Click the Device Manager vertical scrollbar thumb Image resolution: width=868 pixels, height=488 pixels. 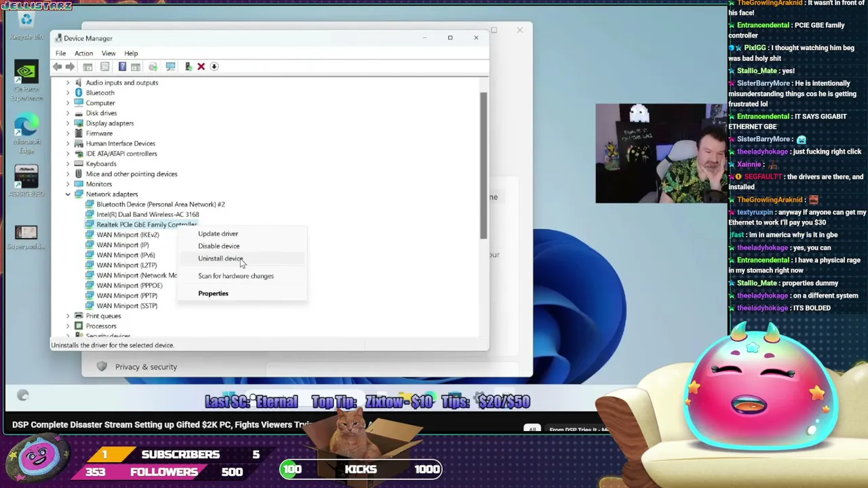(484, 165)
